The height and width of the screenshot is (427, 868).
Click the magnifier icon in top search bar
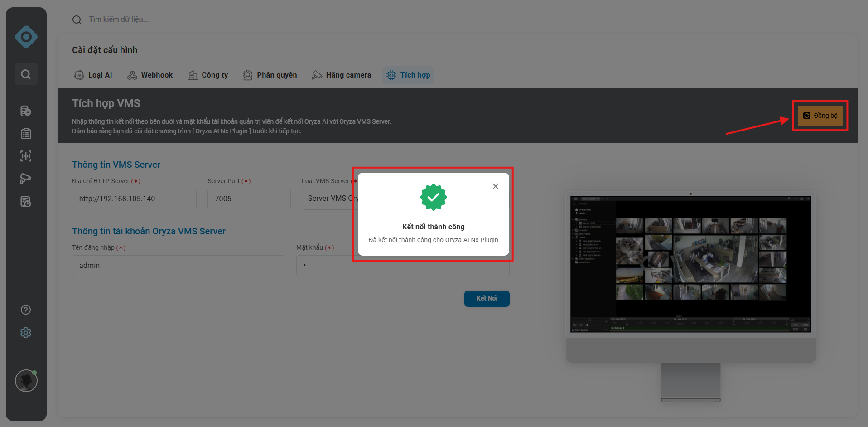pyautogui.click(x=77, y=20)
